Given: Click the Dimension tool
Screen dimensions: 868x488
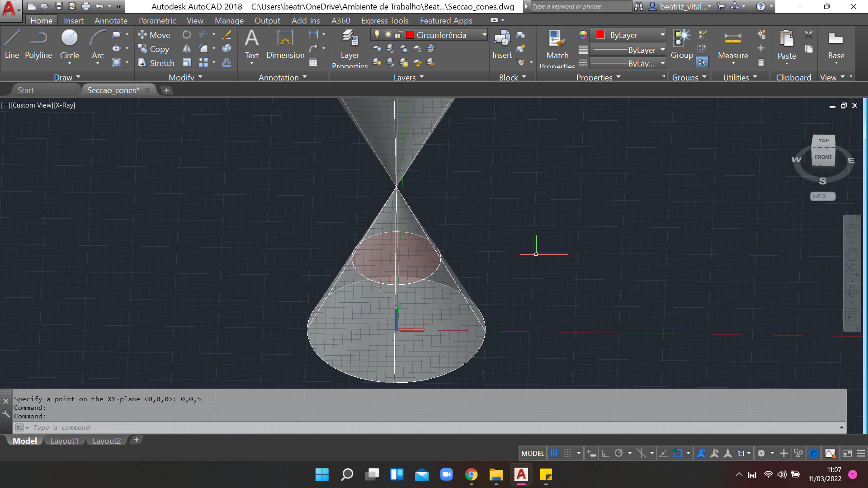Looking at the screenshot, I should pyautogui.click(x=285, y=44).
